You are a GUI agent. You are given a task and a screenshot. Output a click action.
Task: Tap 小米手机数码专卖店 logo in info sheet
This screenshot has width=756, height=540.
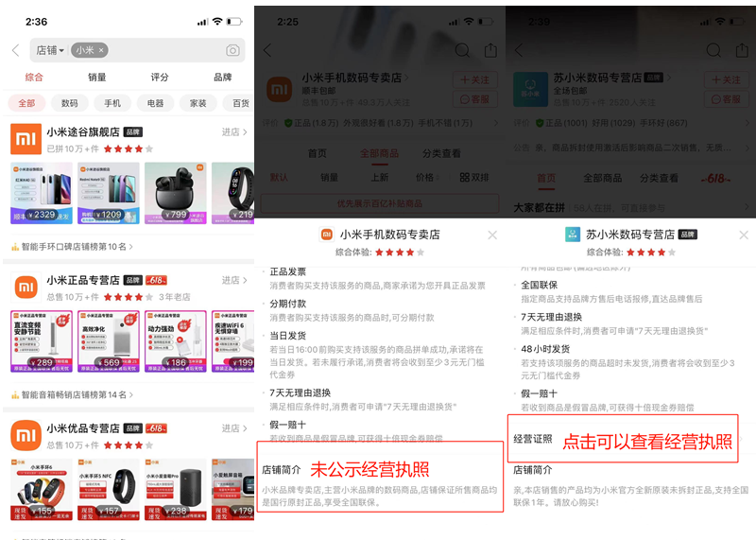pyautogui.click(x=327, y=235)
